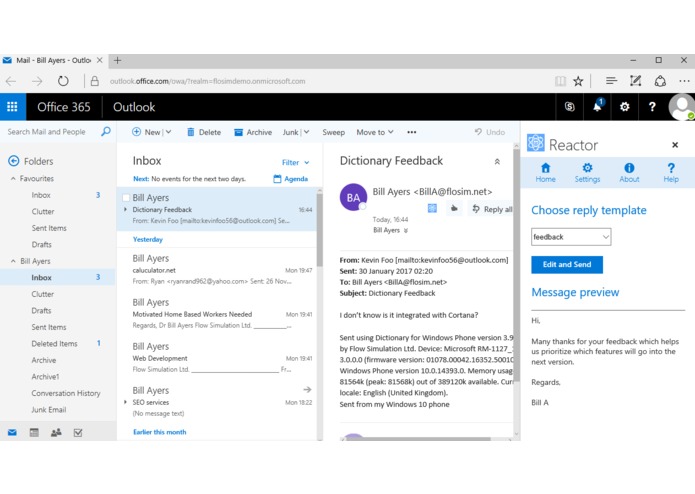Open Motivated Home Based Workers Needed message
Screen dimensions: 695x494
tap(217, 314)
